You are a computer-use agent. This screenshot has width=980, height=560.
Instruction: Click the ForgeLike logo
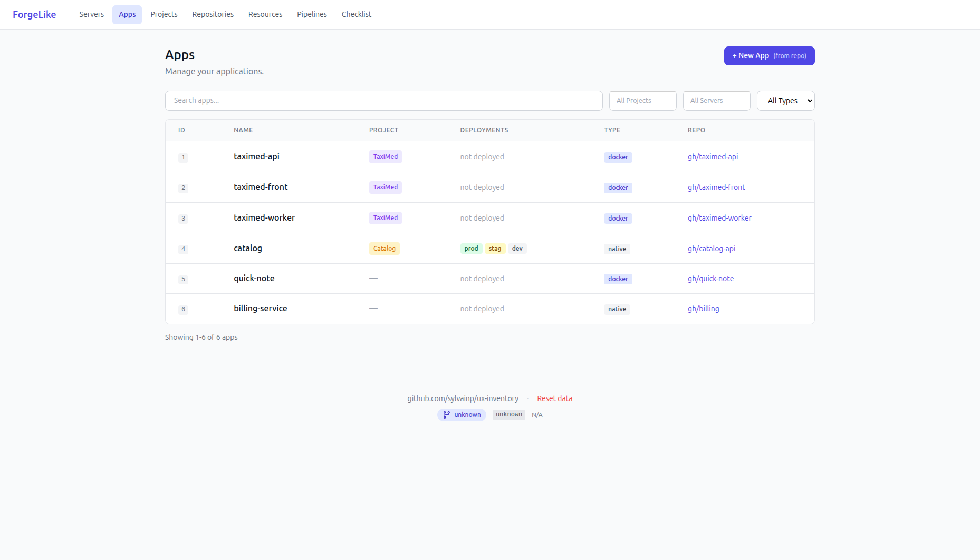(34, 14)
